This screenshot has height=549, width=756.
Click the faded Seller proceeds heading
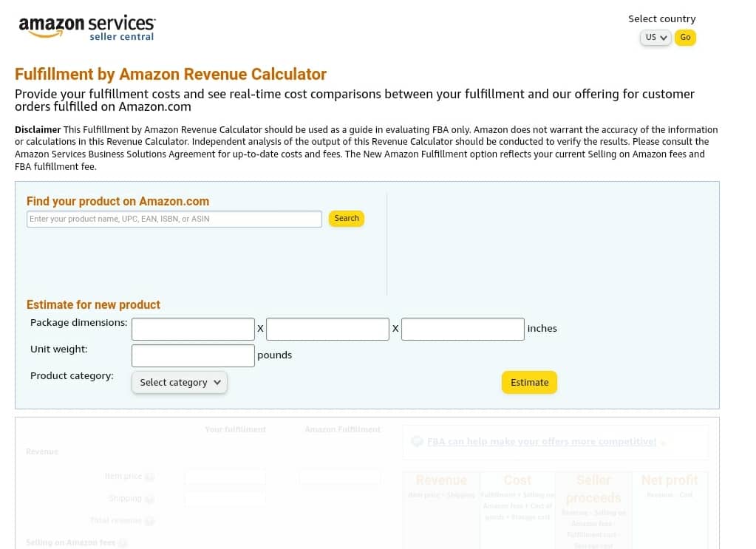point(593,488)
